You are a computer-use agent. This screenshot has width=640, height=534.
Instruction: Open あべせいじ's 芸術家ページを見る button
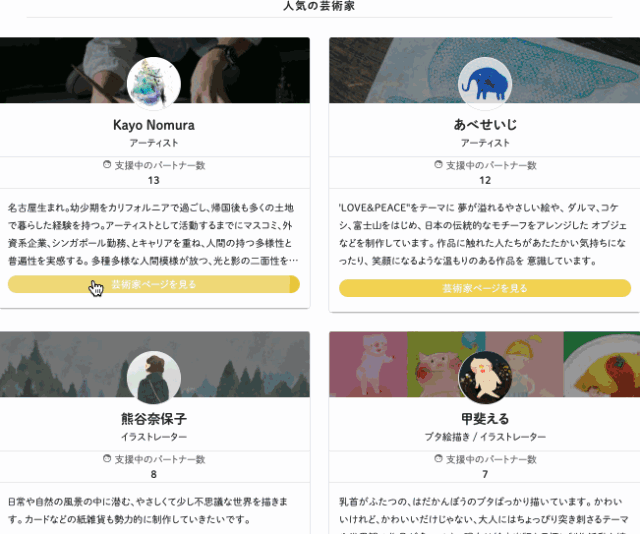click(485, 288)
